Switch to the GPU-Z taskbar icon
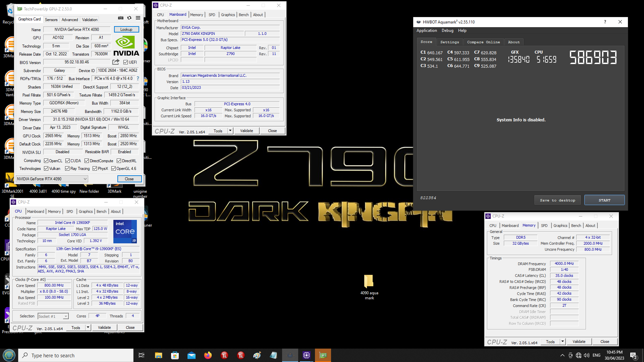The width and height of the screenshot is (644, 362). pyautogui.click(x=323, y=355)
